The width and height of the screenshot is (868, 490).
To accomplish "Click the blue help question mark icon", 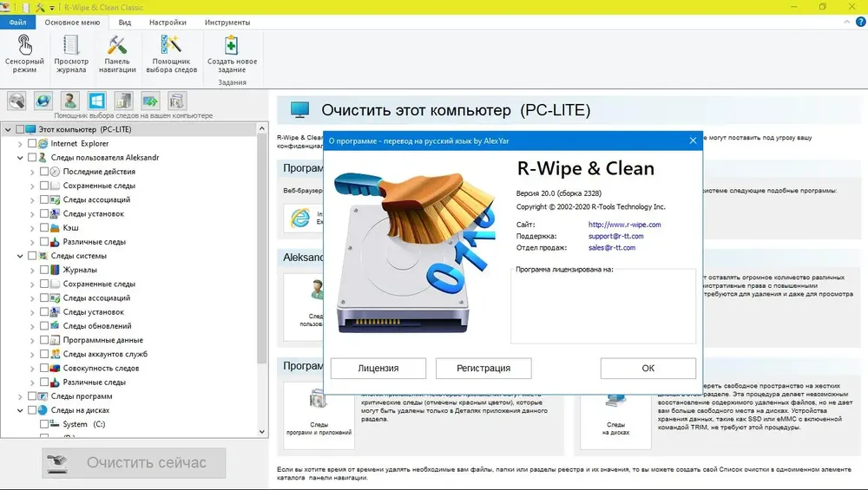I will click(860, 23).
